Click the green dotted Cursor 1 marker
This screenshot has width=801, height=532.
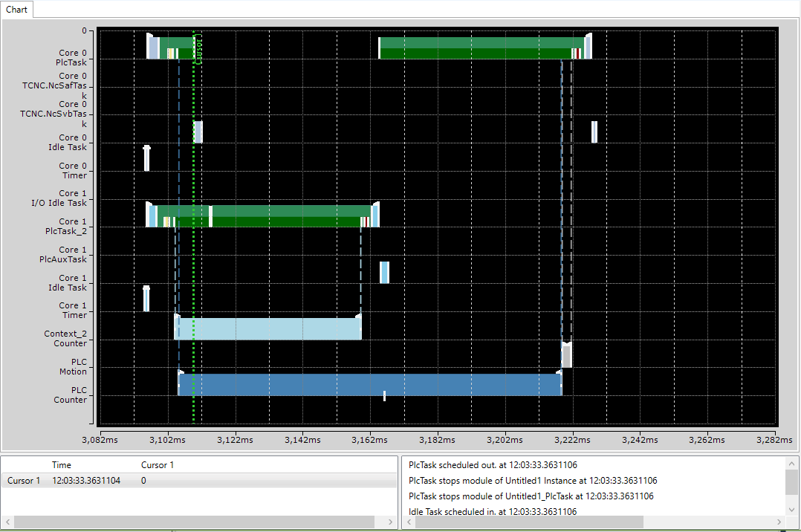click(x=194, y=227)
